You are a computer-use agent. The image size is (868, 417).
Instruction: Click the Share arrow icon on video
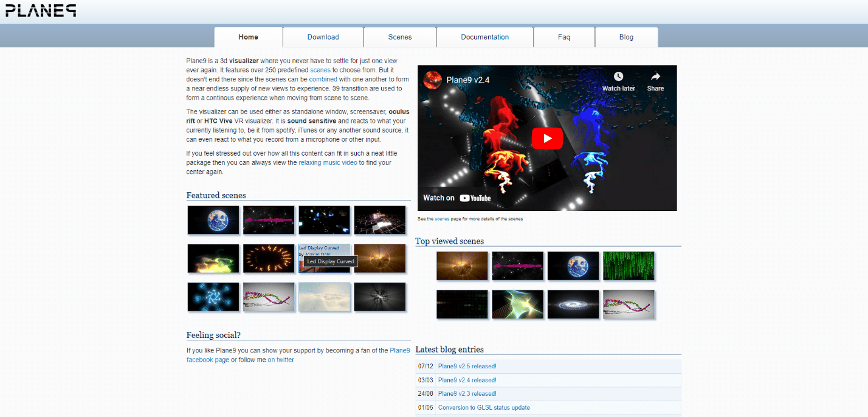pyautogui.click(x=655, y=77)
